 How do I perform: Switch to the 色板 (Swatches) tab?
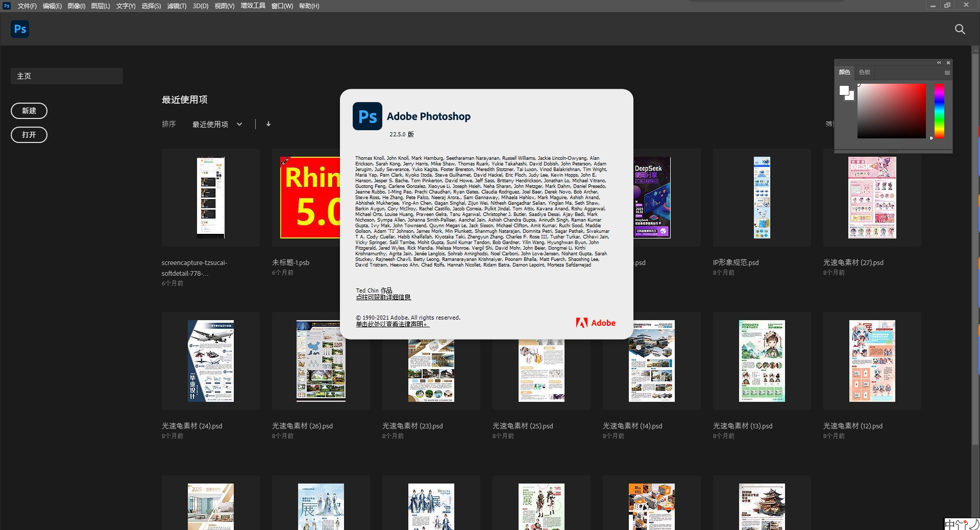[x=864, y=72]
